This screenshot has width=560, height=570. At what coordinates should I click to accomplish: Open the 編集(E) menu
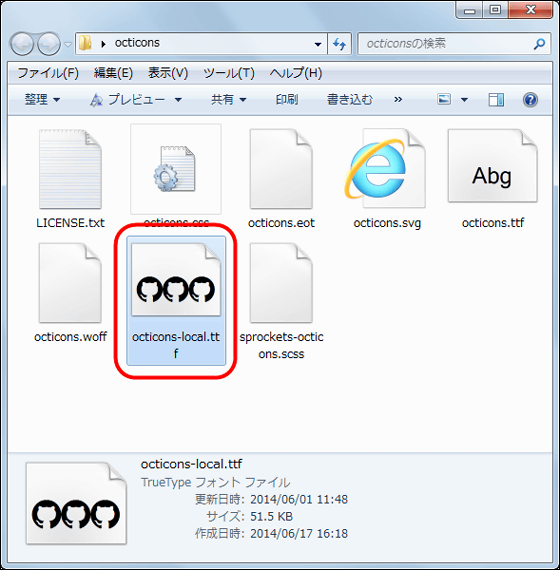(113, 73)
